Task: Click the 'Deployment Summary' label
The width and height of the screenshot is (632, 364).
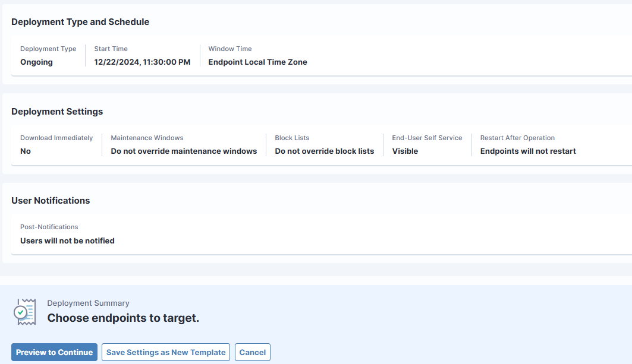Action: [88, 303]
